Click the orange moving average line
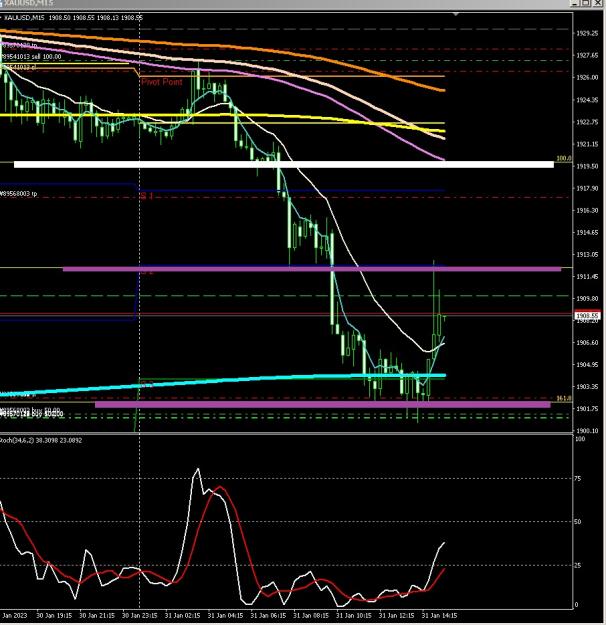 pos(223,46)
